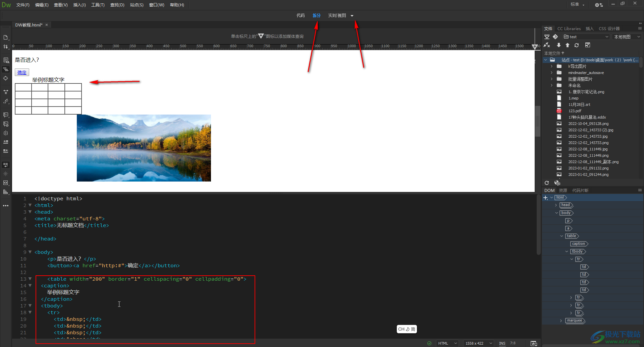Collapse code fold arrow at line 13
644x347 pixels.
[30, 279]
